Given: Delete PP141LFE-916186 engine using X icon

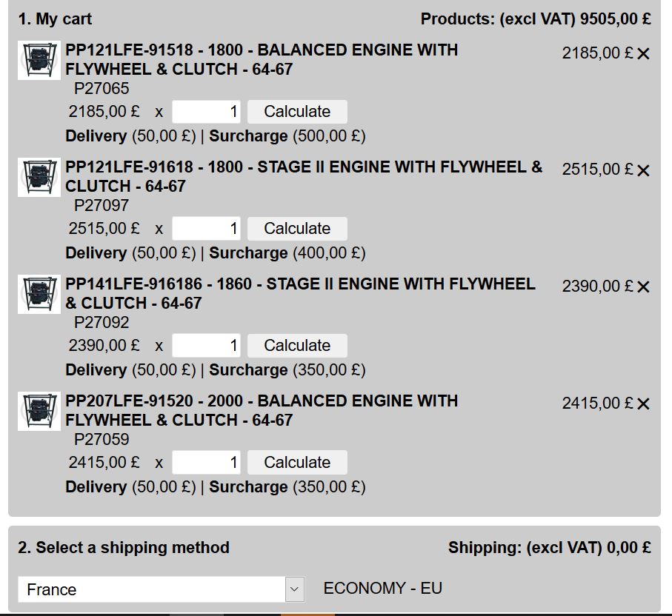Looking at the screenshot, I should click(x=643, y=287).
